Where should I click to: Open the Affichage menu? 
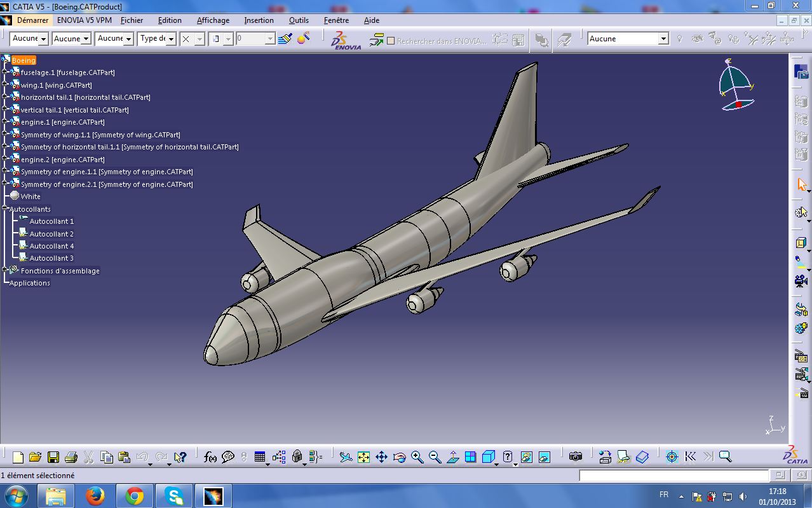pos(213,20)
